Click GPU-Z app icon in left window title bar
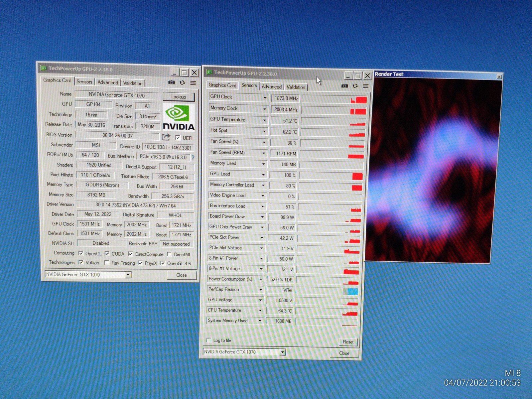The image size is (532, 399). [x=43, y=68]
